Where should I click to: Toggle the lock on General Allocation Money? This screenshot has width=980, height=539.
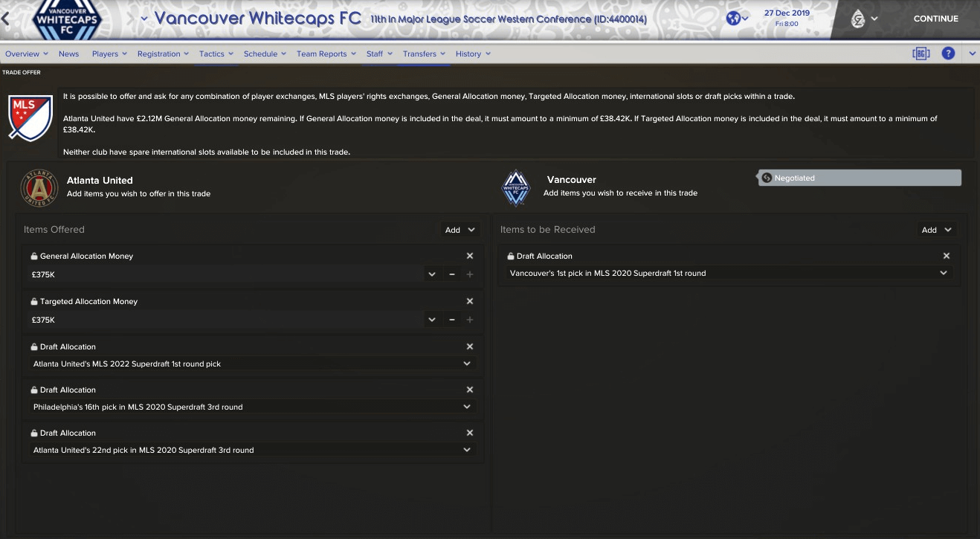pyautogui.click(x=34, y=256)
